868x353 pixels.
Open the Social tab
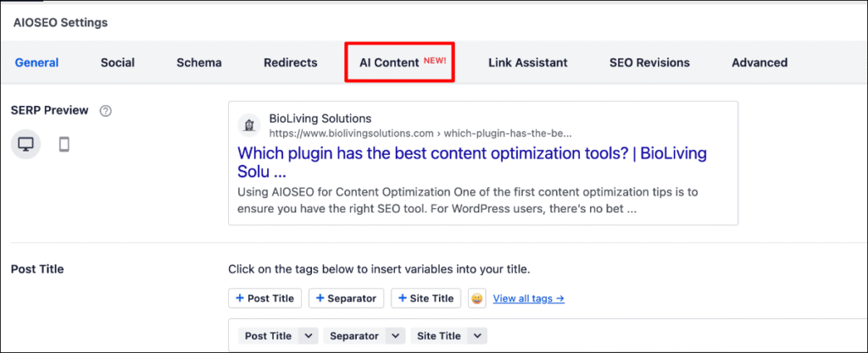click(117, 63)
